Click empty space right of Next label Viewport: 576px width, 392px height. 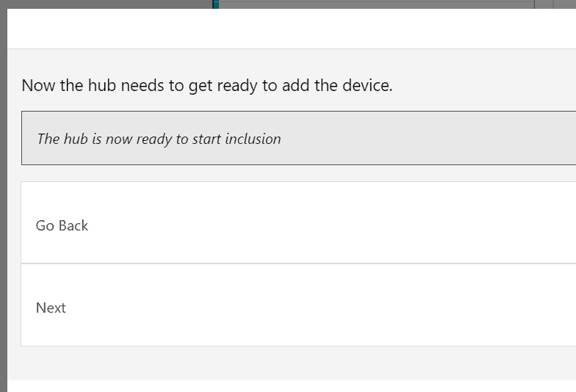pos(331,308)
